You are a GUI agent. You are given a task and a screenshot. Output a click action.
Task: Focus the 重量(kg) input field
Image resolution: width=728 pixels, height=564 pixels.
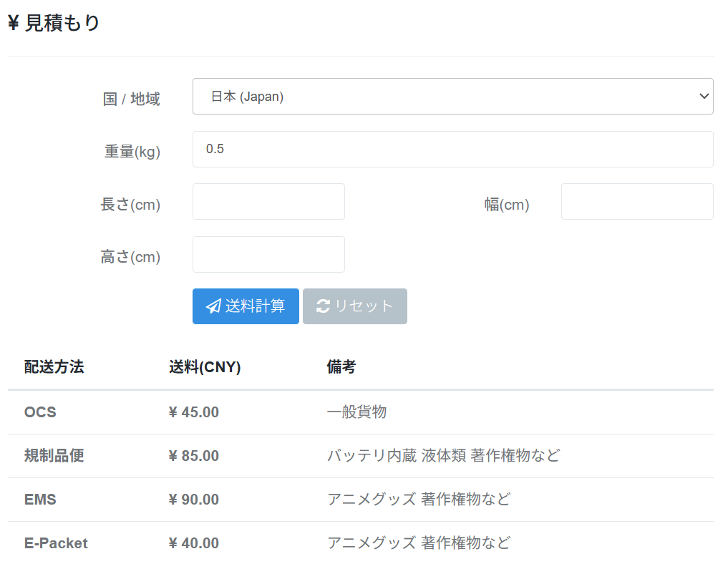point(452,150)
